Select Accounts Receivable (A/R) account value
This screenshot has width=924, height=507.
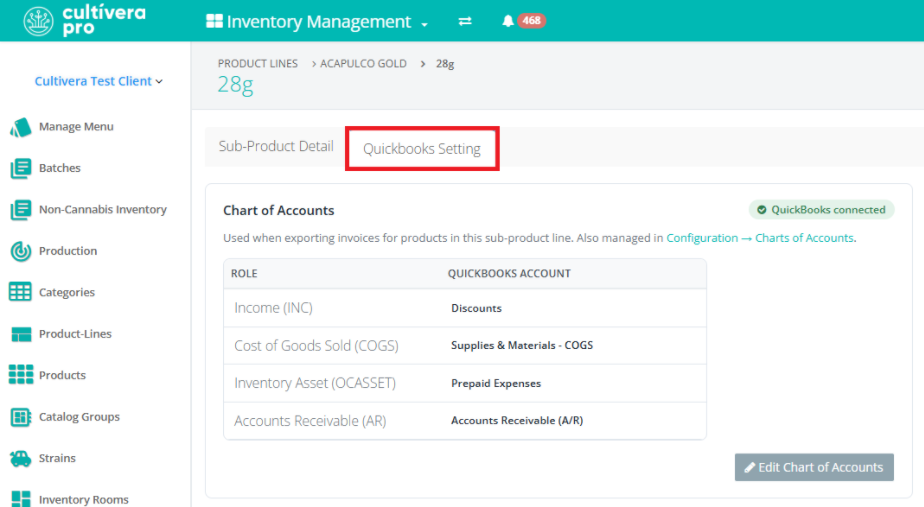tap(517, 420)
